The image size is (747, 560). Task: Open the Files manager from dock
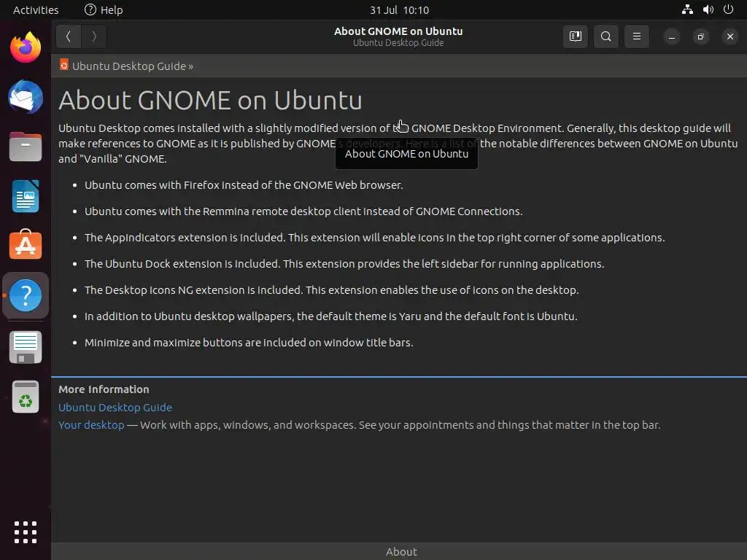26,147
